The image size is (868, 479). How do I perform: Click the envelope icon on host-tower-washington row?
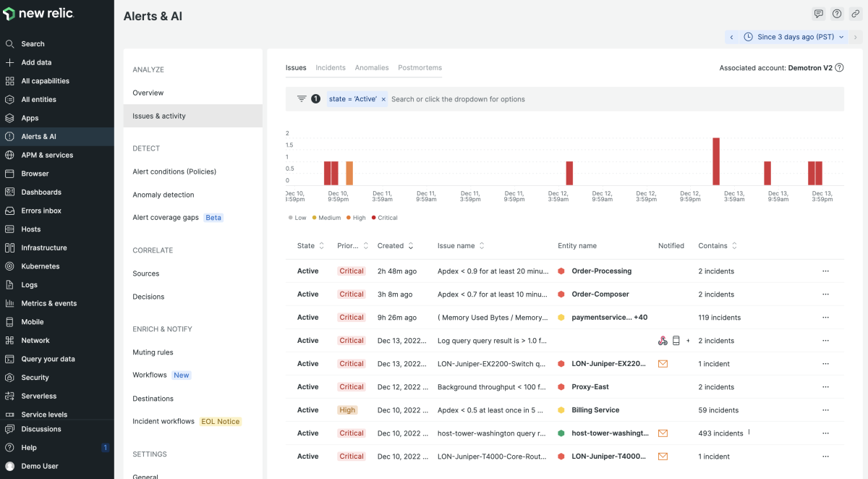663,433
